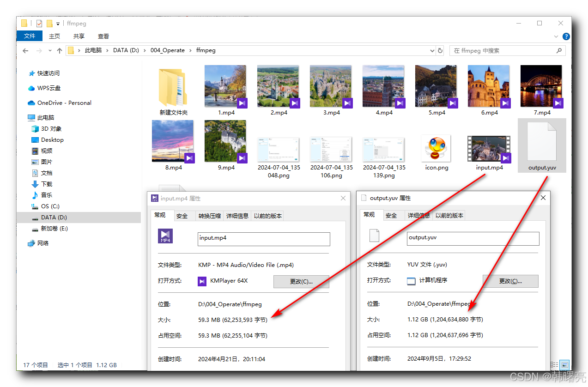The height and width of the screenshot is (387, 588).
Task: Expand the ribbon chevron
Action: click(x=556, y=36)
